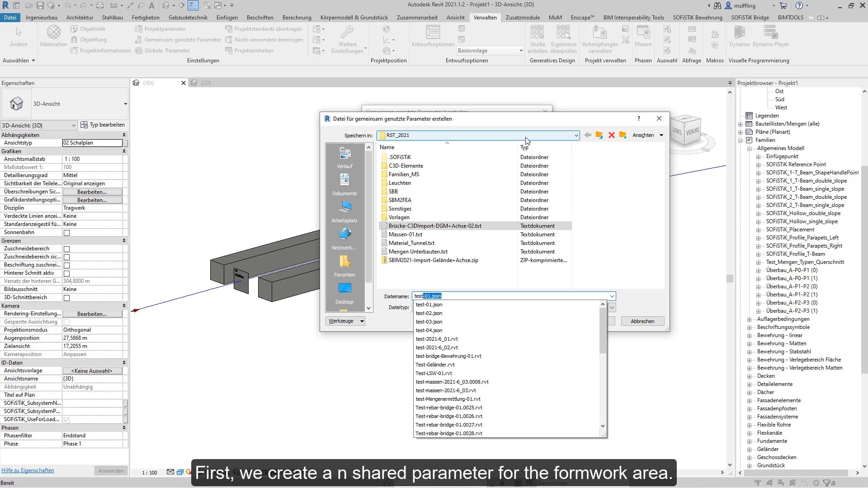Screen dimensions: 868x488
Task: Open the Entwurfsoptionen tool
Action: [433, 36]
